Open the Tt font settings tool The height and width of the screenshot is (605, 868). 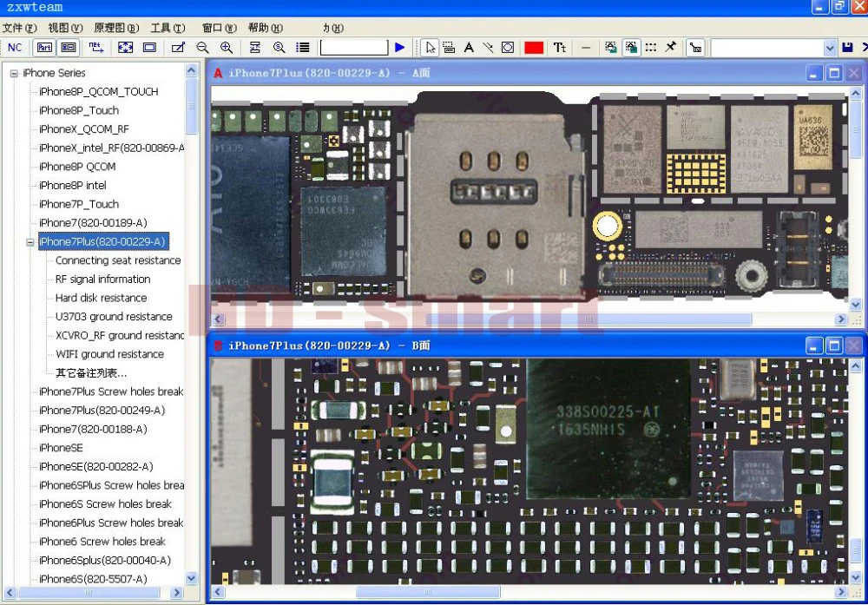(560, 48)
